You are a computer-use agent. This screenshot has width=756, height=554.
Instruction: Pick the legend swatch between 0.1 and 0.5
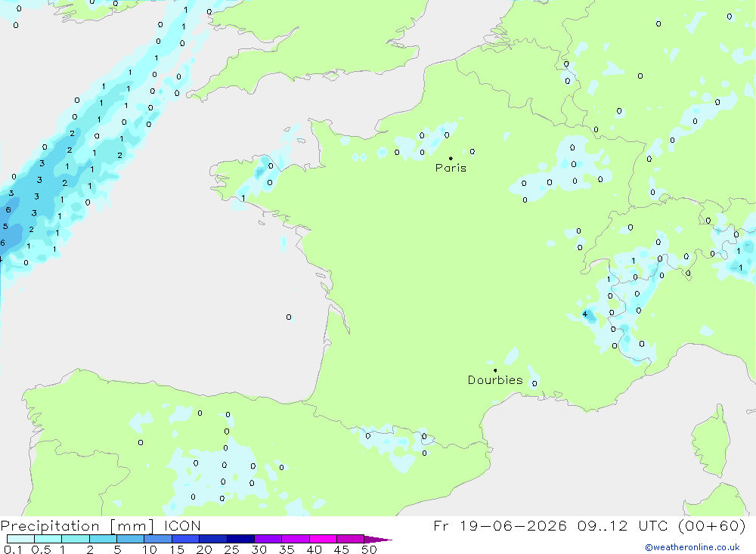point(20,539)
